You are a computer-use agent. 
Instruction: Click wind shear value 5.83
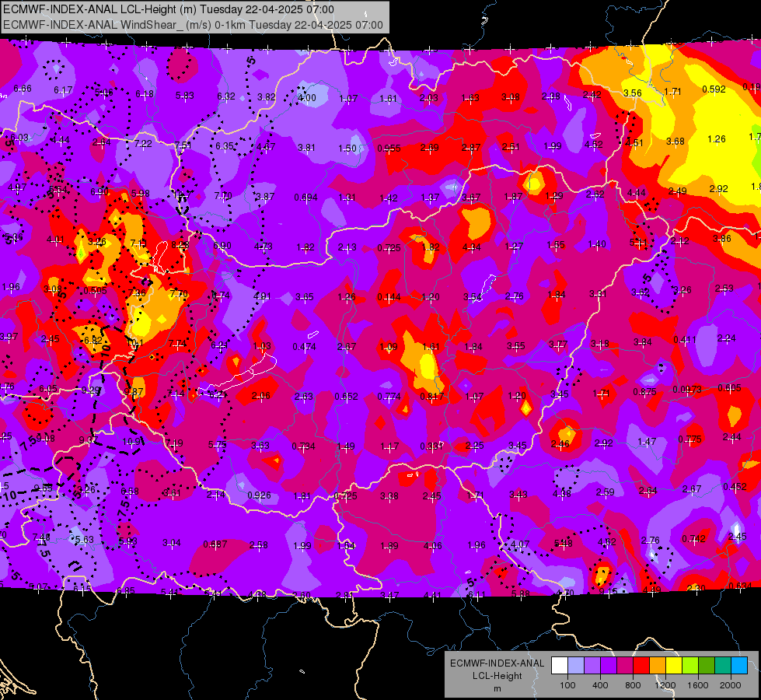tap(184, 96)
